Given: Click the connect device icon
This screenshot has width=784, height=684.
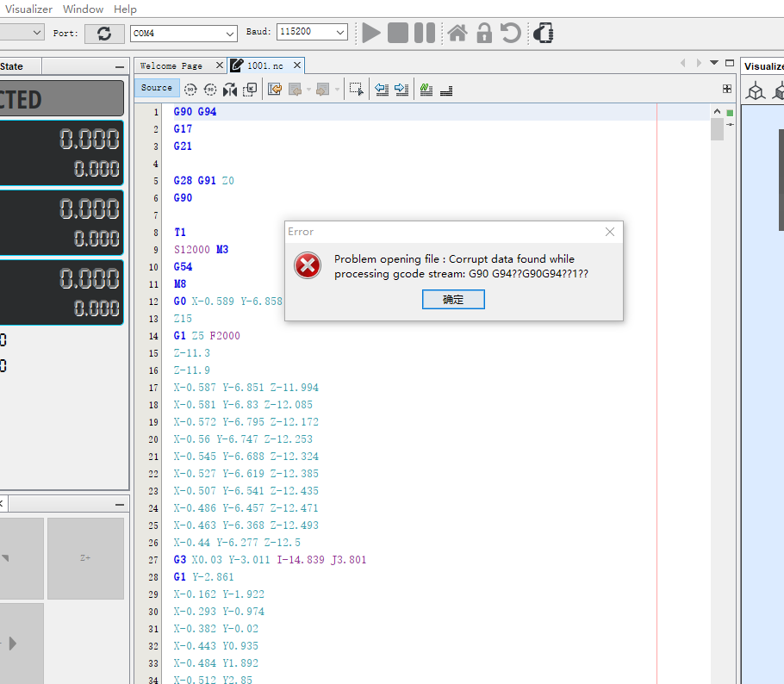Looking at the screenshot, I should tap(544, 33).
